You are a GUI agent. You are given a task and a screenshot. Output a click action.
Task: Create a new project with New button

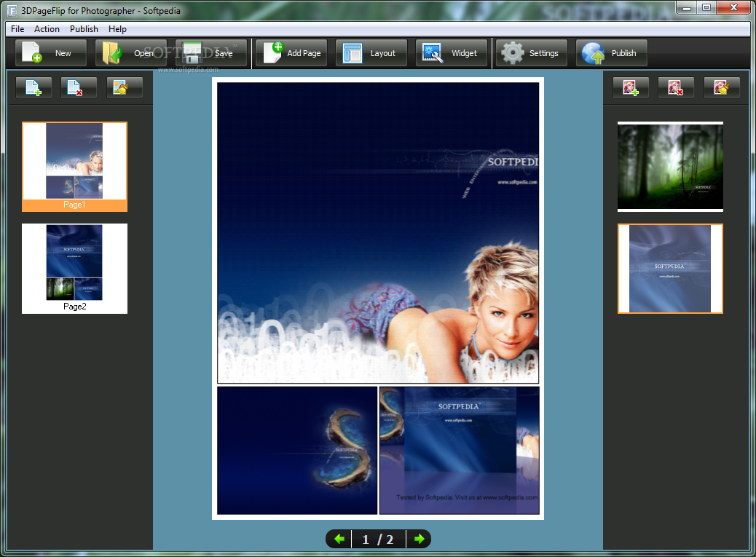[51, 53]
